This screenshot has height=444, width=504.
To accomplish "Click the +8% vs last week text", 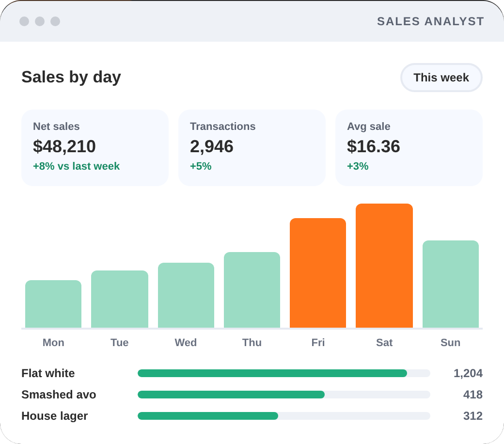I will pyautogui.click(x=76, y=166).
